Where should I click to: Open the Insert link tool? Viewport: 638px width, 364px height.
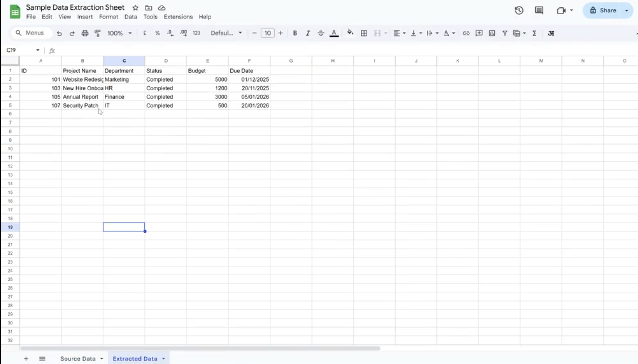coord(466,33)
